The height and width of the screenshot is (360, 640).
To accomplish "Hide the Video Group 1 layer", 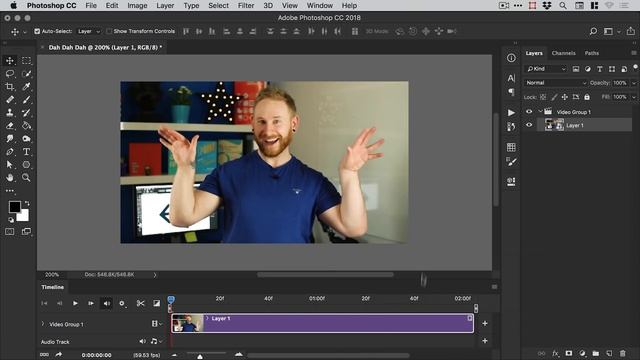I will [529, 111].
